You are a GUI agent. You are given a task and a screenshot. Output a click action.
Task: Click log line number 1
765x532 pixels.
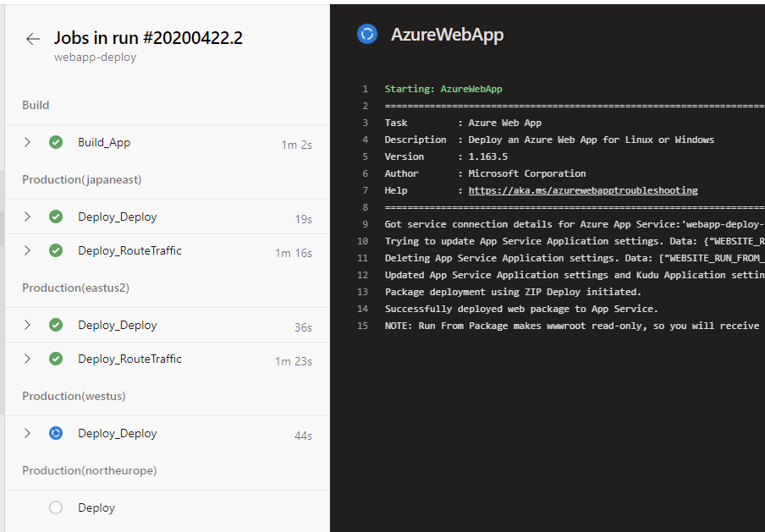pos(365,89)
